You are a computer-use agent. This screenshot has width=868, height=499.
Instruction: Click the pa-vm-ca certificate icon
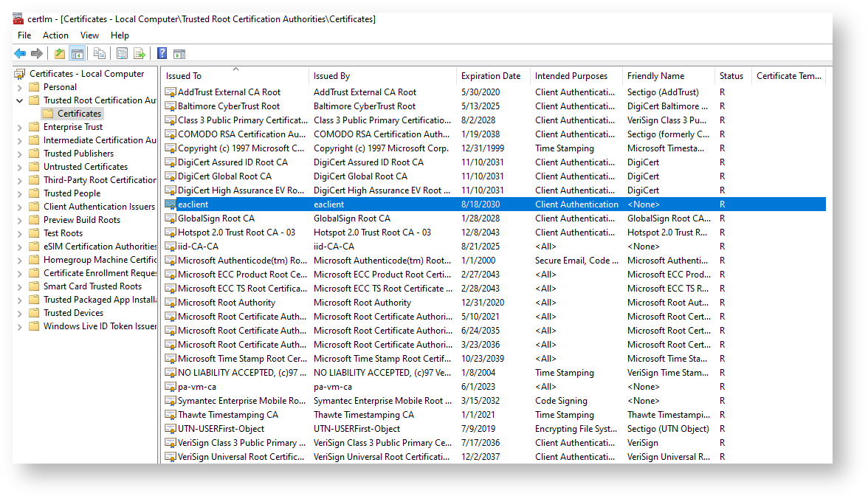pos(170,387)
